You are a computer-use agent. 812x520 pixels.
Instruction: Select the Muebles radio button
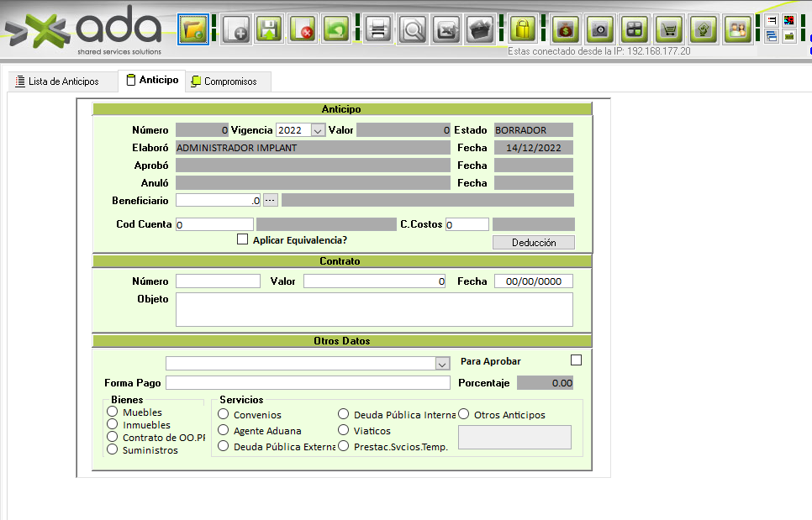click(x=112, y=412)
